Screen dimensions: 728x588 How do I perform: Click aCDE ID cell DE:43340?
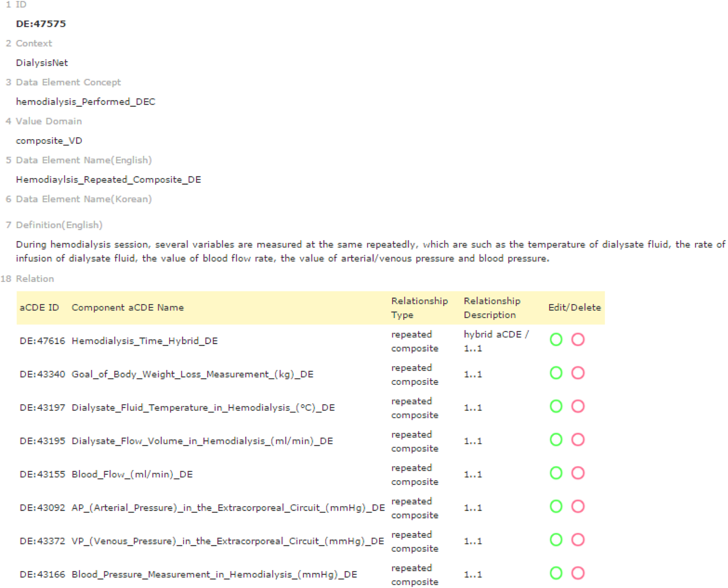42,374
